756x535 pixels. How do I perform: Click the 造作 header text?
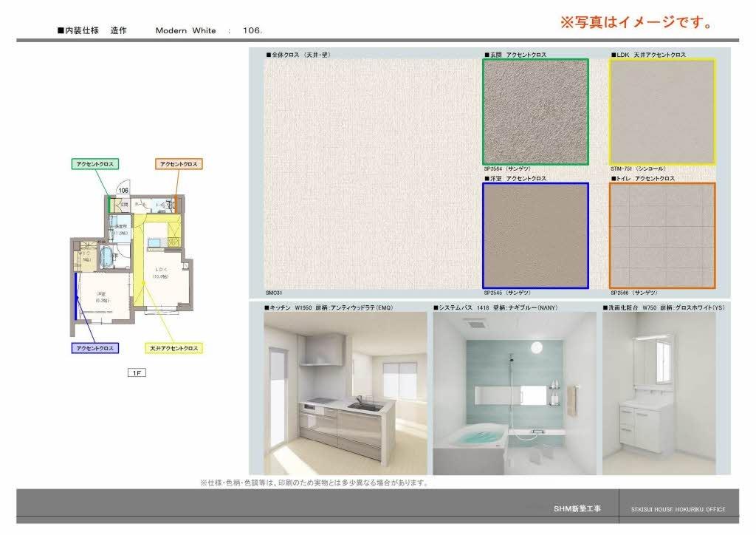pos(119,30)
